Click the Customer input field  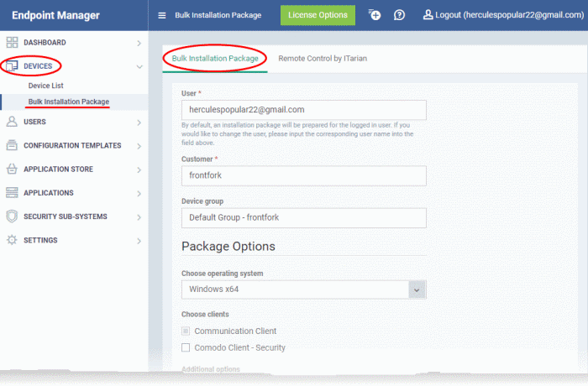click(x=303, y=175)
